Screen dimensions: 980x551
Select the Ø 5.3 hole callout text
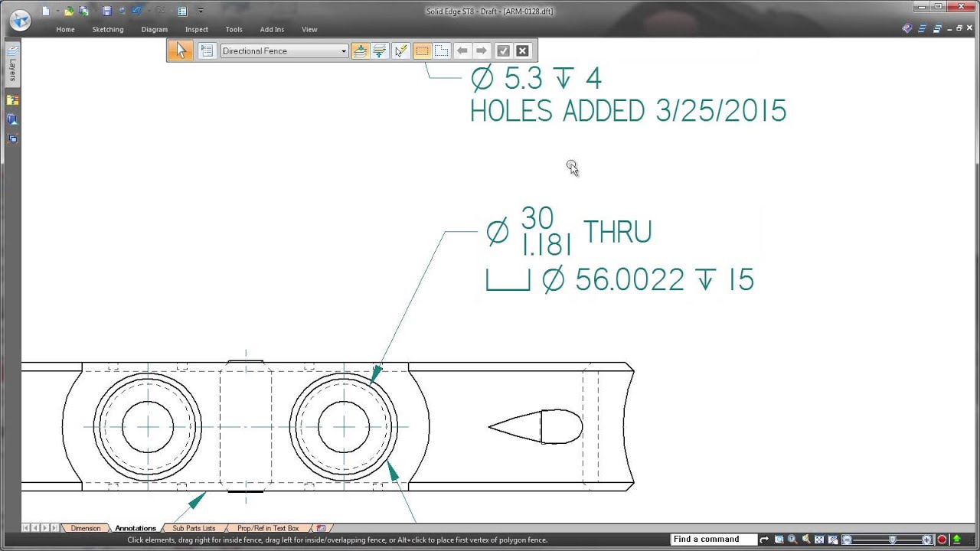click(x=536, y=79)
